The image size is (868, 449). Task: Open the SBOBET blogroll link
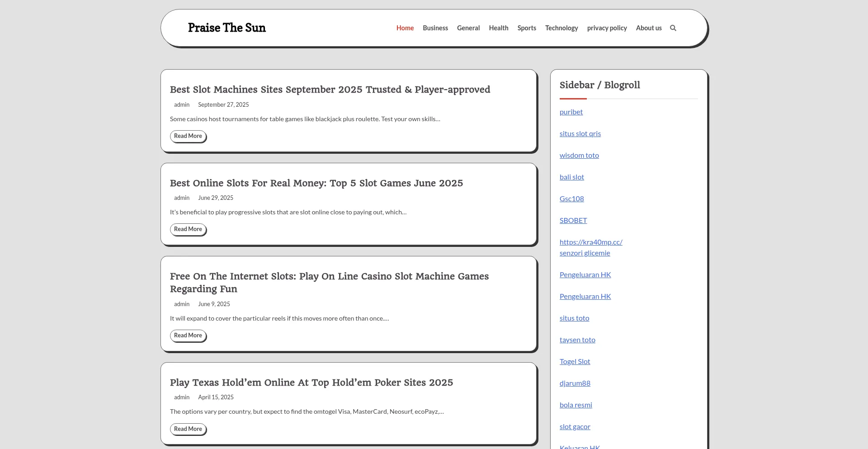tap(573, 221)
